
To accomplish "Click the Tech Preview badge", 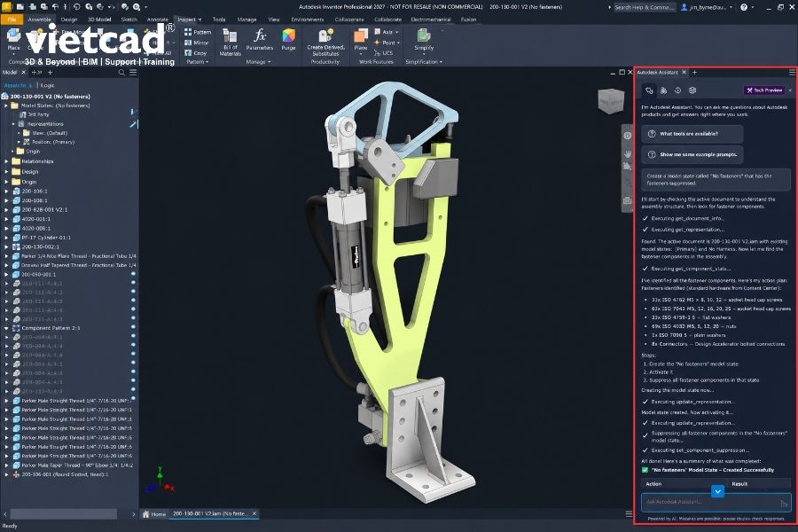I will pyautogui.click(x=764, y=90).
